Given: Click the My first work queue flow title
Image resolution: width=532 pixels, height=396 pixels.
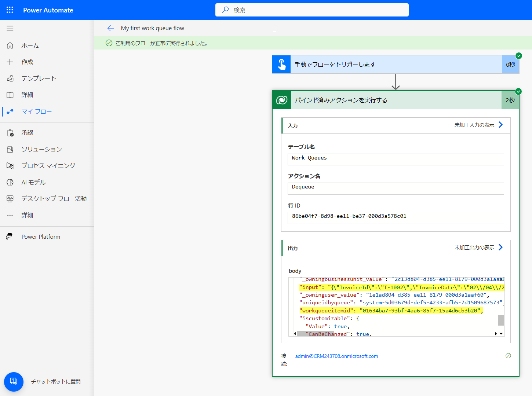Looking at the screenshot, I should [x=153, y=28].
